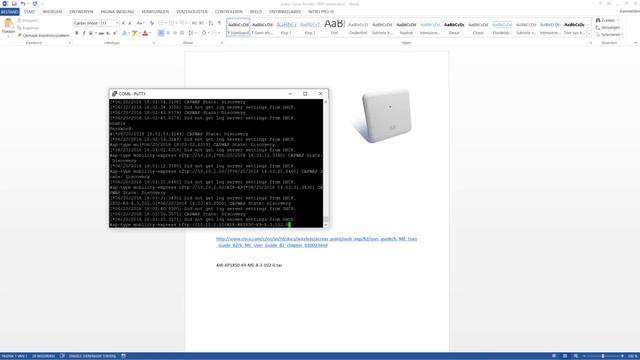Open the cisco.com user guide hyperlink
640x360 pixels.
coord(316,242)
